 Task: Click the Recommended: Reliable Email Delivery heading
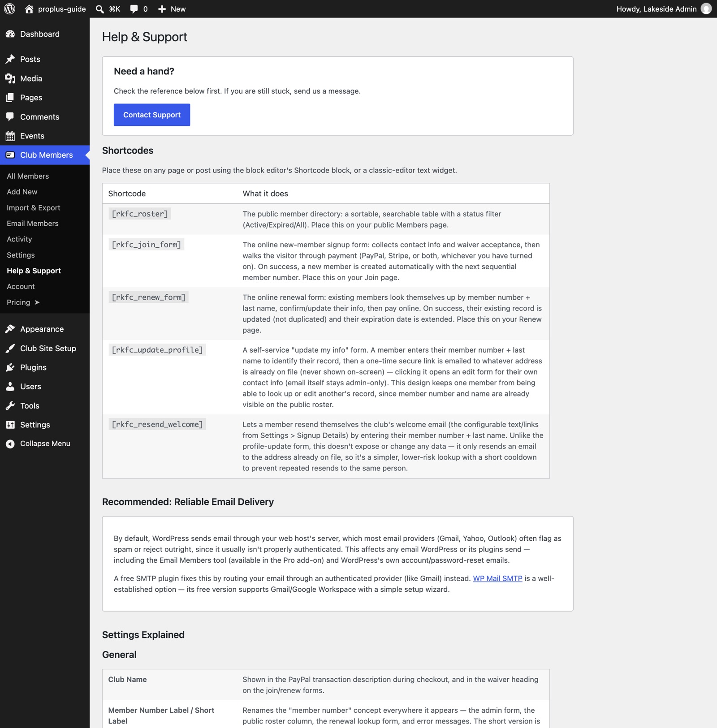[188, 502]
